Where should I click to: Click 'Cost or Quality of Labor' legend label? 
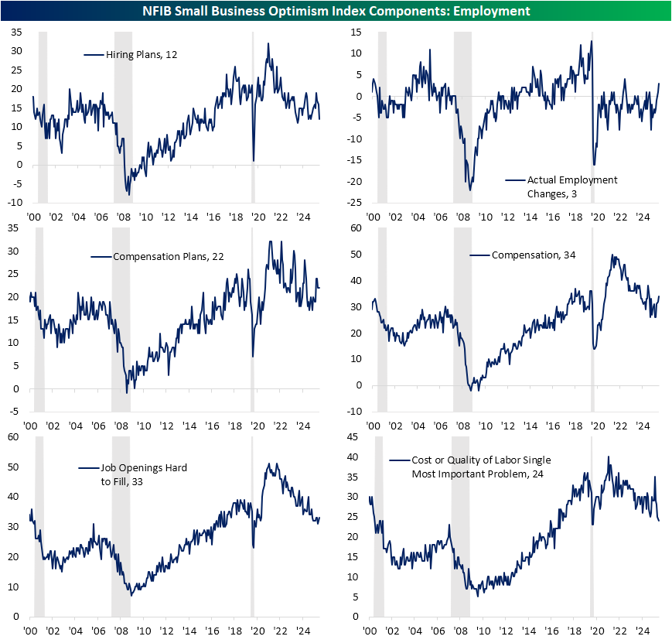pyautogui.click(x=479, y=467)
